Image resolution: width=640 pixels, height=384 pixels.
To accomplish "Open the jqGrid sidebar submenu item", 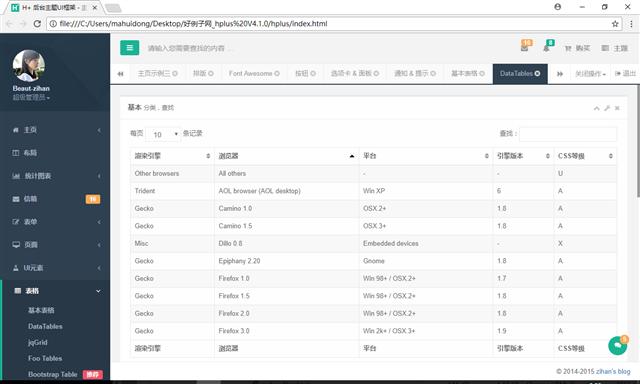I will [38, 342].
